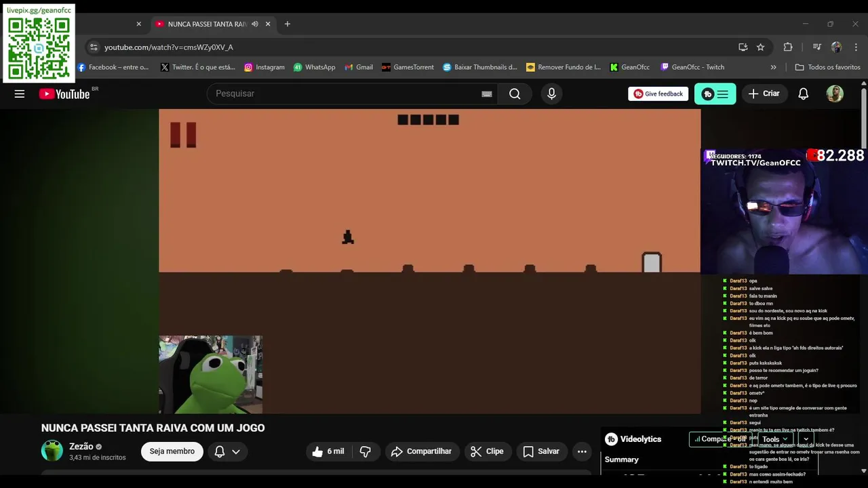Show more bookmarks with double chevron
Viewport: 868px width, 488px height.
tap(773, 67)
